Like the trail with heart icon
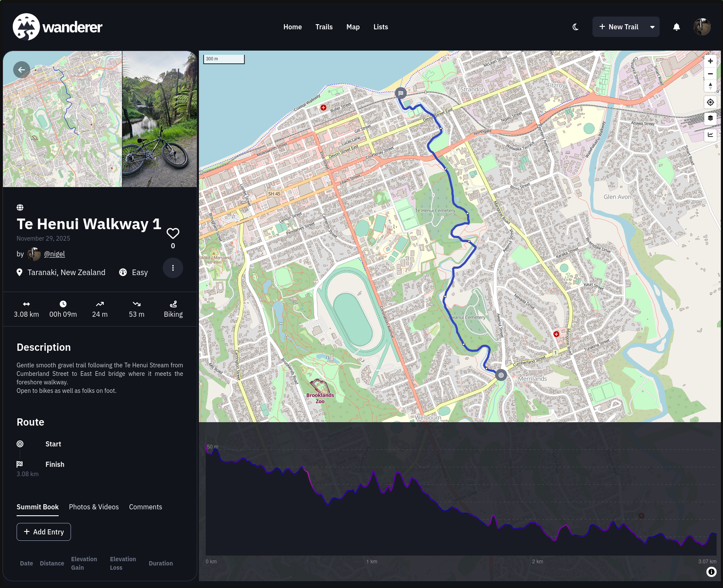Image resolution: width=723 pixels, height=588 pixels. coord(173,233)
